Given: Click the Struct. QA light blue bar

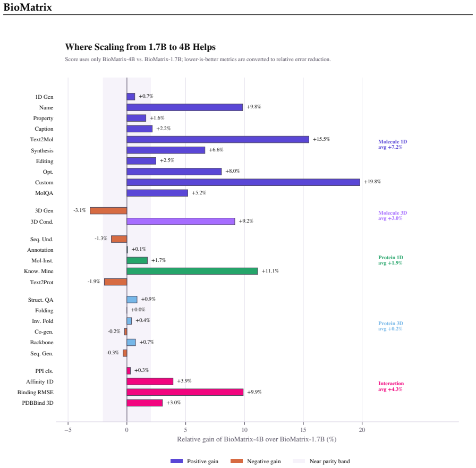Looking at the screenshot, I should (x=132, y=300).
